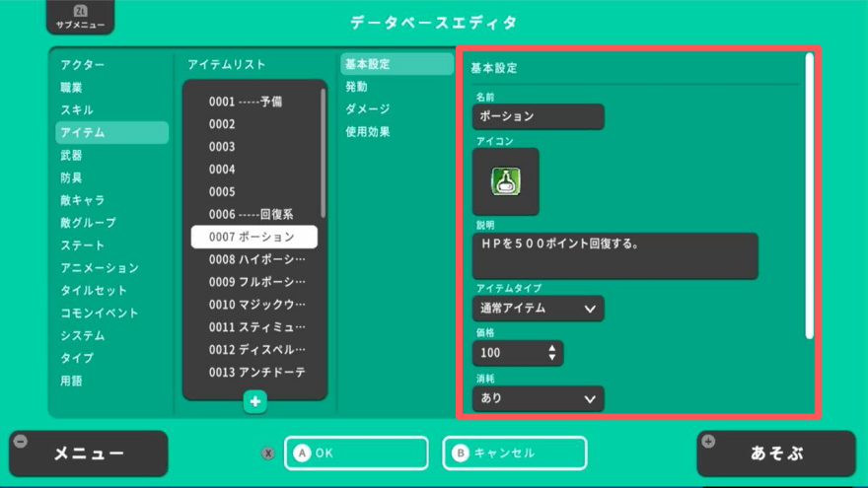The image size is (868, 488).
Task: Select item 0010 マジックウ…
Action: coord(254,305)
